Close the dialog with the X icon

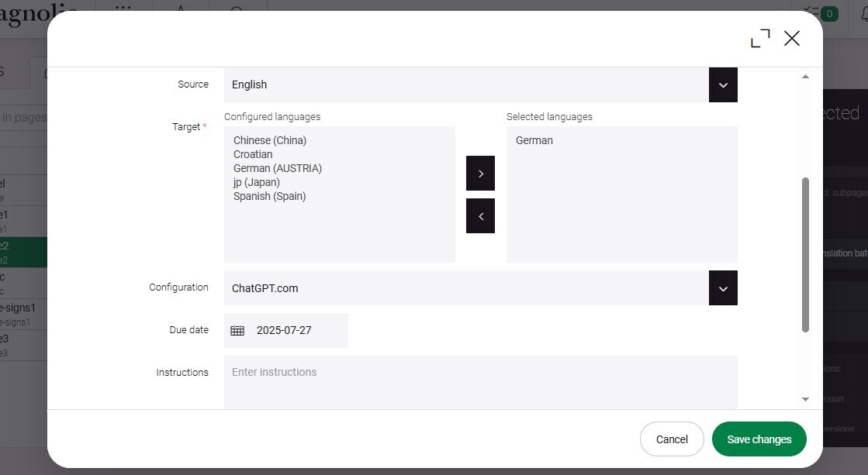pyautogui.click(x=791, y=39)
